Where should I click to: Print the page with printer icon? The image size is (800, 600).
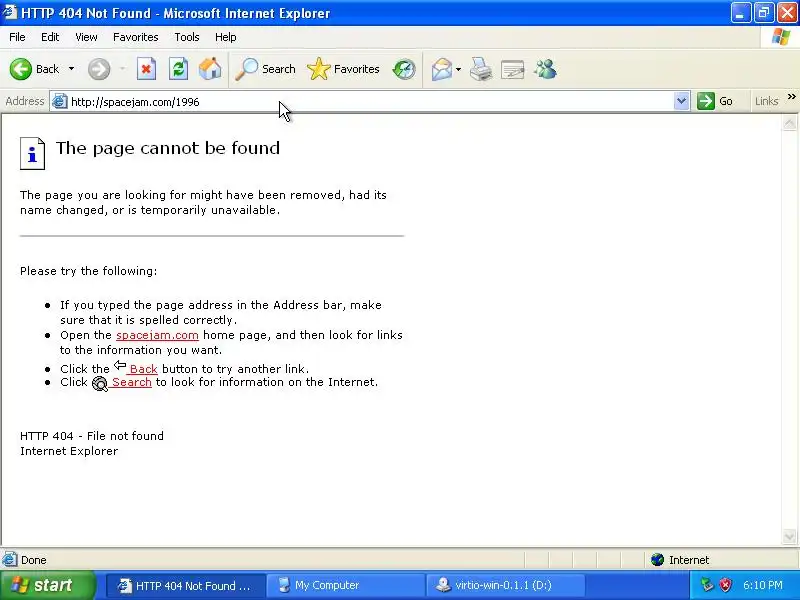tap(481, 69)
